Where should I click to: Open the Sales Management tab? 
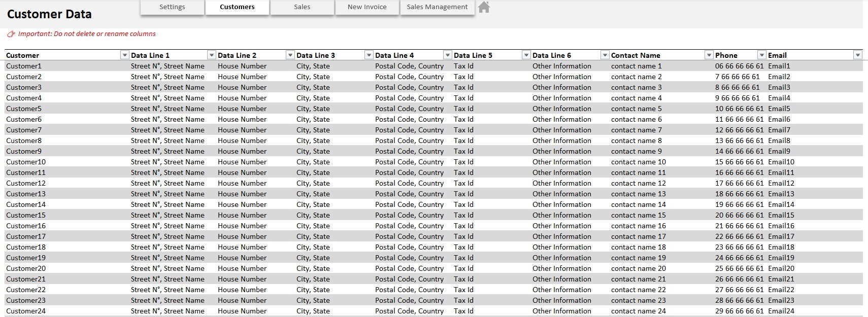[437, 7]
